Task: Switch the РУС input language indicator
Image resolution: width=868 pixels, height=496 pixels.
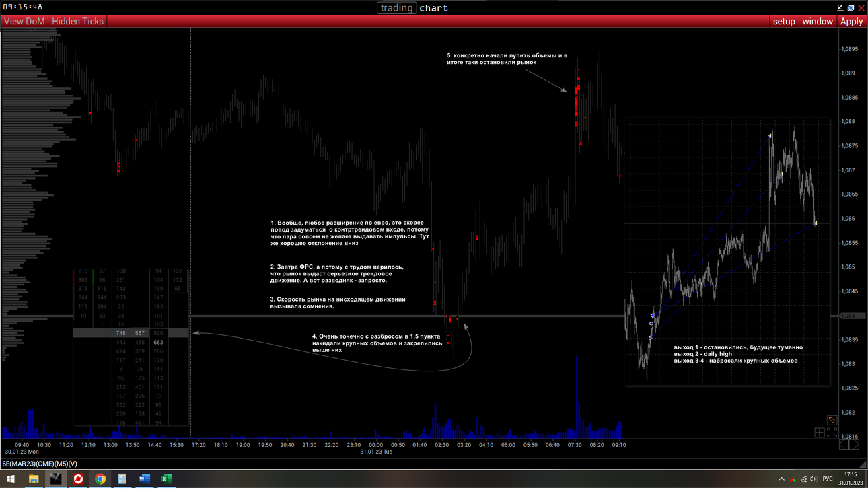Action: pyautogui.click(x=828, y=479)
